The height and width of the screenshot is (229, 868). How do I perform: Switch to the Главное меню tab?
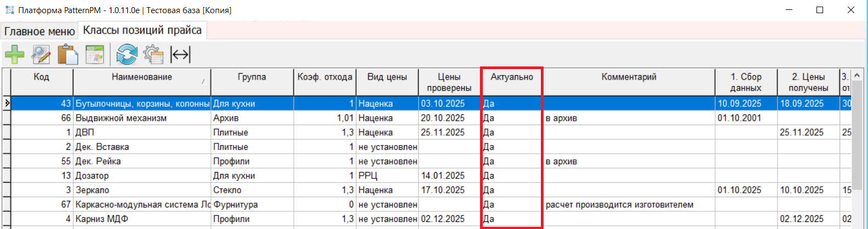click(x=39, y=31)
